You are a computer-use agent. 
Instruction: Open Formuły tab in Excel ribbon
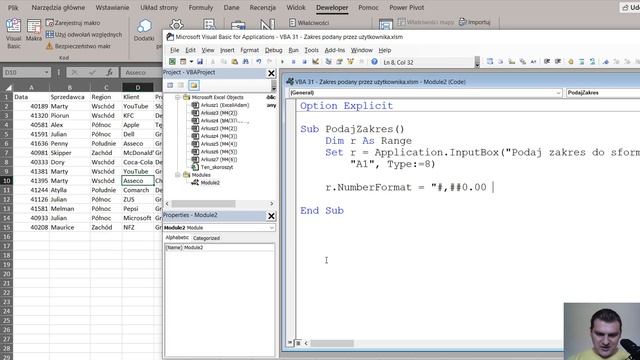click(x=201, y=7)
